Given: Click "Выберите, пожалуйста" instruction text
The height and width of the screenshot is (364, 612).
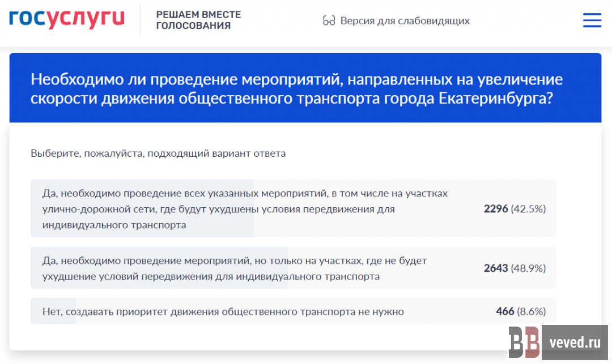Looking at the screenshot, I should 158,153.
